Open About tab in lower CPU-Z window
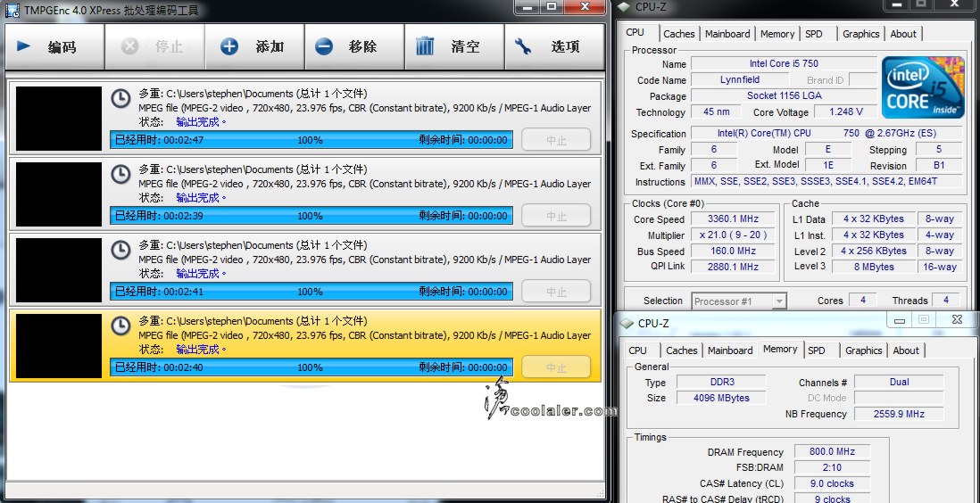 click(x=906, y=350)
